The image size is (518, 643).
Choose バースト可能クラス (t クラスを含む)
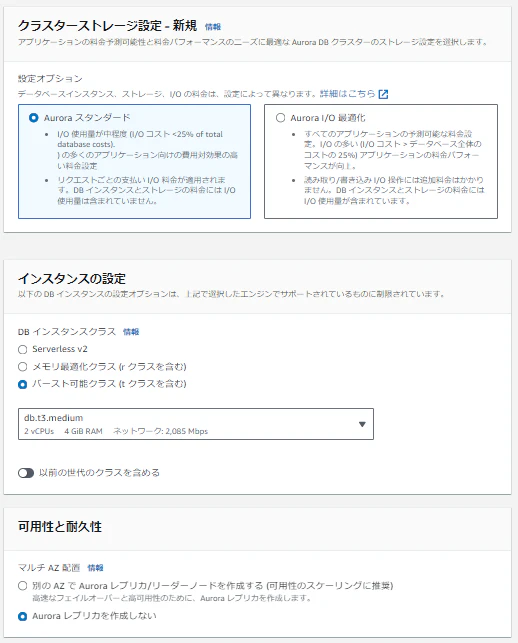[x=23, y=384]
